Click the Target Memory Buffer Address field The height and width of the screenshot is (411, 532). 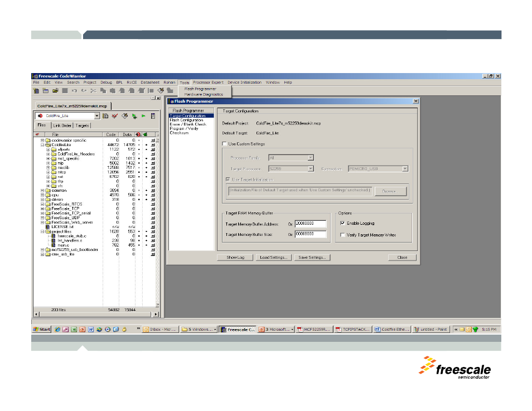click(x=311, y=224)
